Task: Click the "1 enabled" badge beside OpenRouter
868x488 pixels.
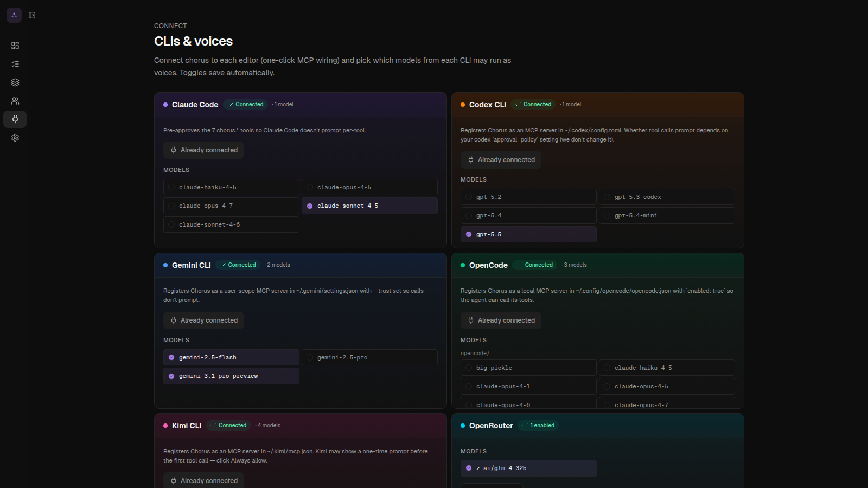Action: pyautogui.click(x=538, y=426)
